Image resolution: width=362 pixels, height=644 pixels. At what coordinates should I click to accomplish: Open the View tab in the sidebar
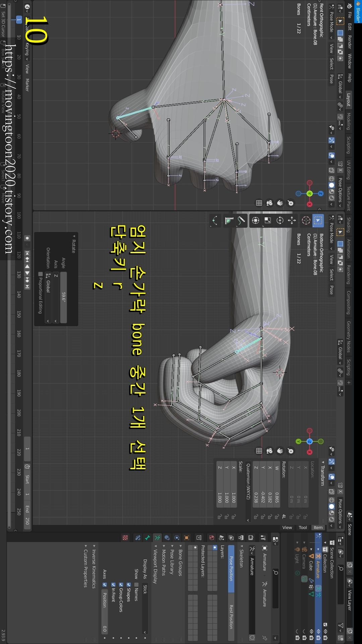287,527
